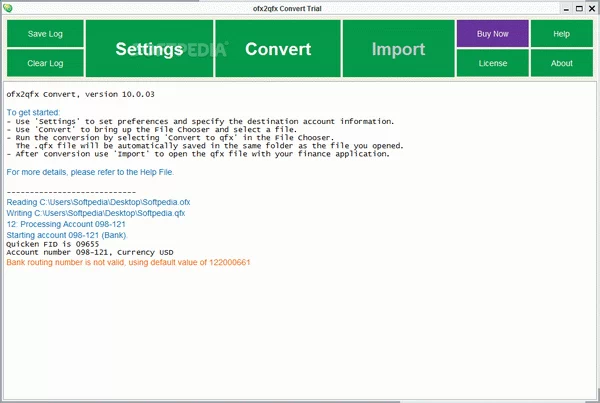Click the Save Log button
This screenshot has width=600, height=403.
coord(44,34)
